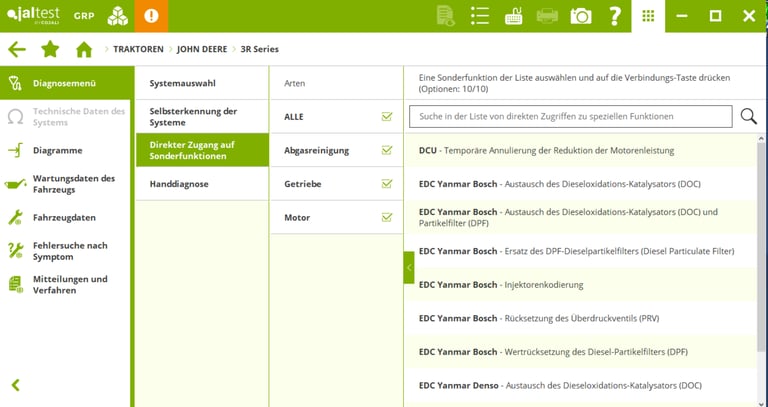Screen dimensions: 768x407
Task: Select Bosch Ersatz des DPF-Dieselpartikelfilters
Action: click(x=580, y=251)
